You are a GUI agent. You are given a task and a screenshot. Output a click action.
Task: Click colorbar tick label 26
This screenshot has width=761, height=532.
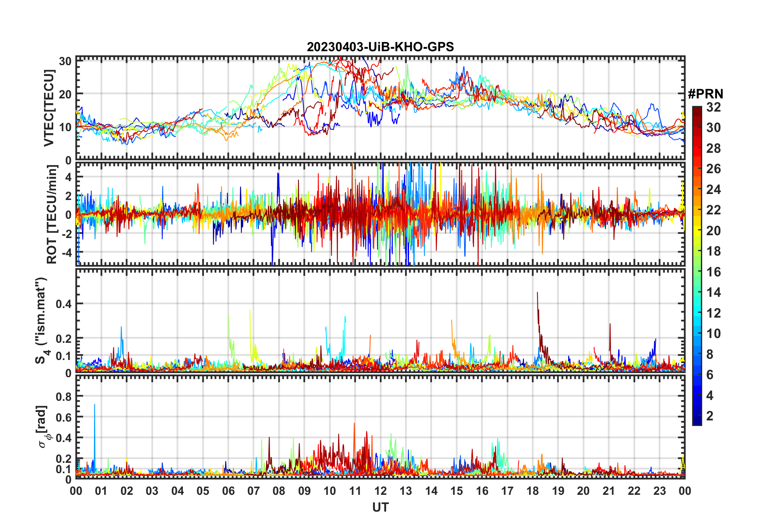tap(713, 169)
